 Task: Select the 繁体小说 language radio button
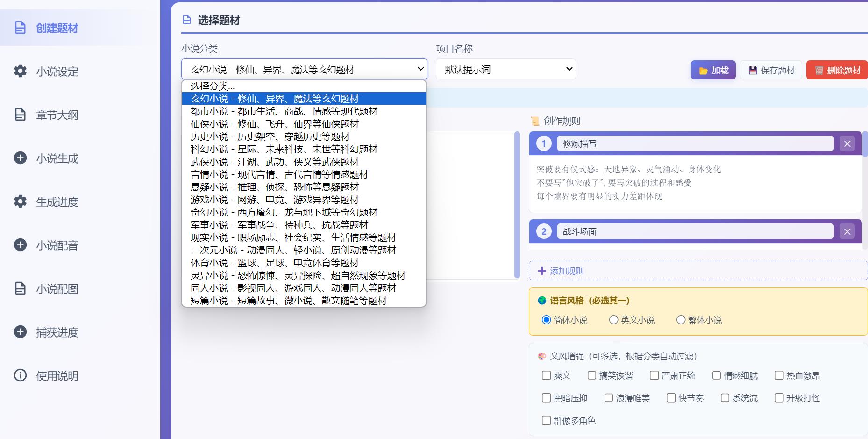681,320
